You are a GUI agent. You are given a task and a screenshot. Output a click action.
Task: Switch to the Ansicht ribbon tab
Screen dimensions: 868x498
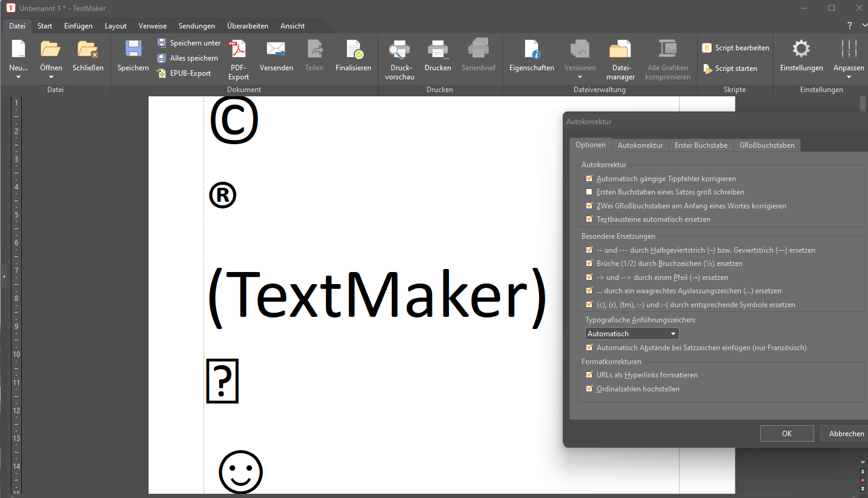point(293,26)
